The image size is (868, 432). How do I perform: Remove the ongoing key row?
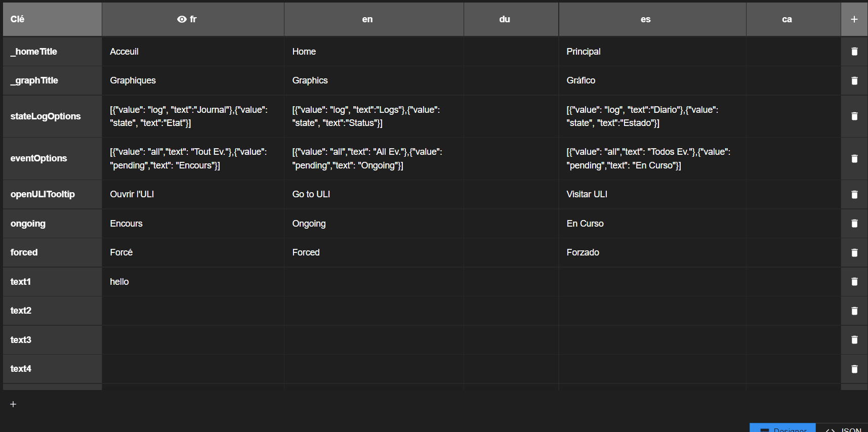click(x=854, y=224)
